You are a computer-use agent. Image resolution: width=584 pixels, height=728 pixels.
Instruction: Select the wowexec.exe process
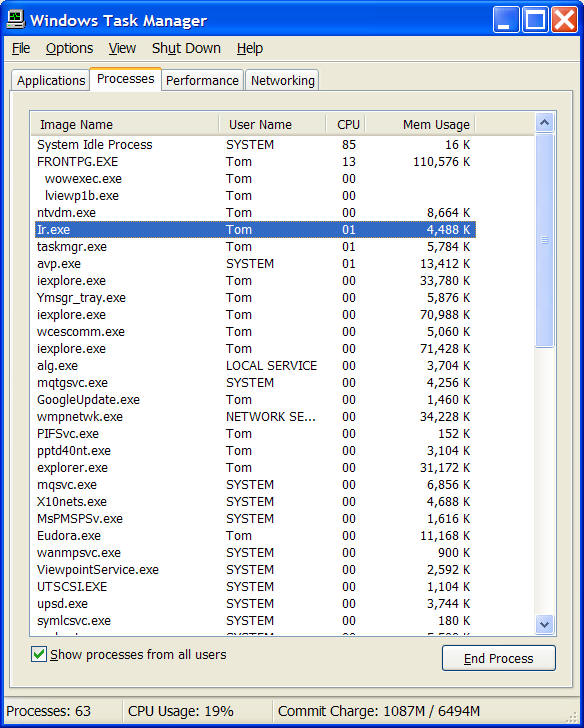coord(254,179)
